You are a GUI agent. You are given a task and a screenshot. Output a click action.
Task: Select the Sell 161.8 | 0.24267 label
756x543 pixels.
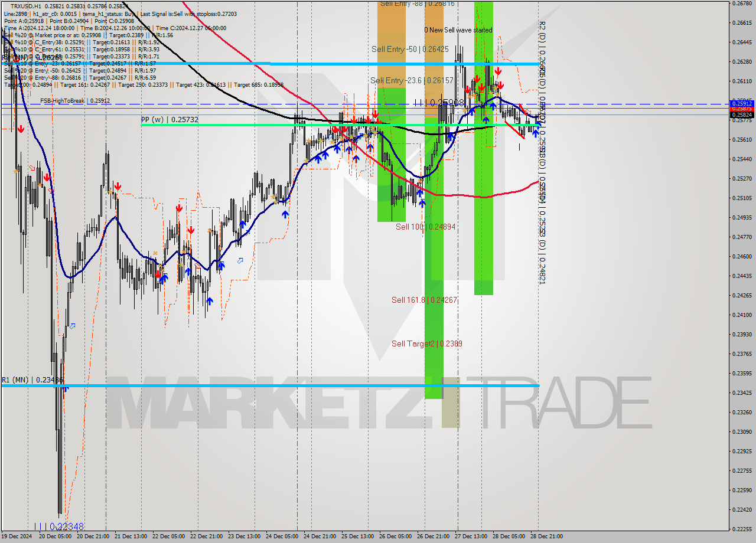(424, 300)
